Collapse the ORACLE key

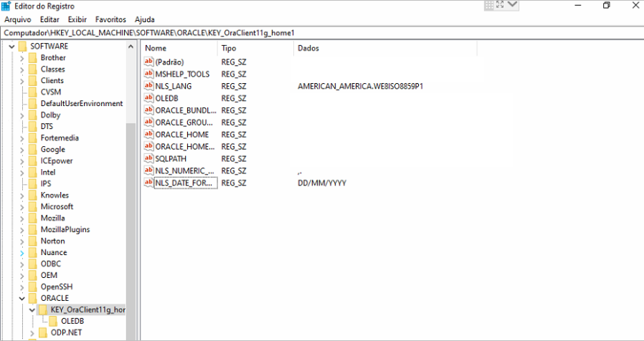click(x=22, y=298)
